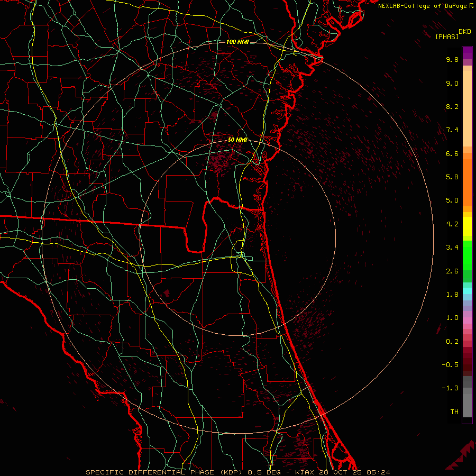Select the 100 NMI range ring label
The width and height of the screenshot is (476, 476).
237,42
